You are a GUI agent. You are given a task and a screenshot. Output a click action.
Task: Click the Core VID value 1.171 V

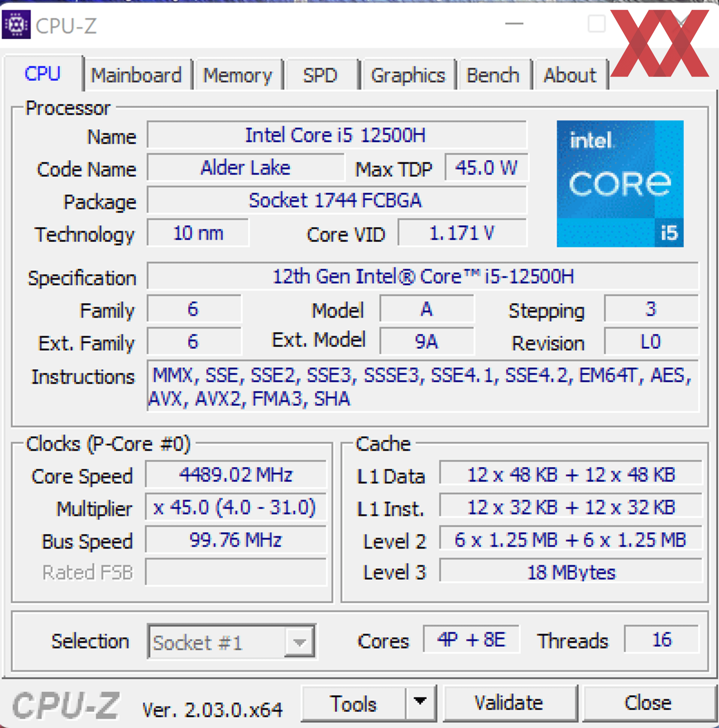click(x=462, y=233)
